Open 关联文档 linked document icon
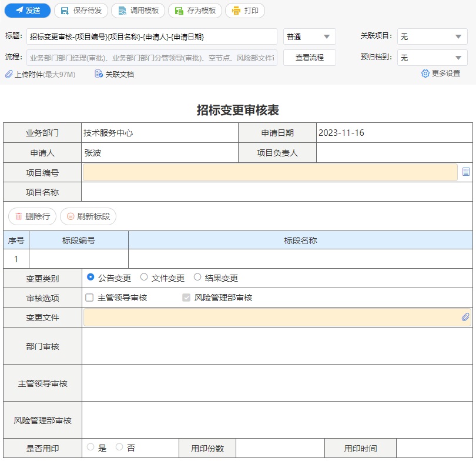Viewport: 476px width, 461px height. point(99,74)
